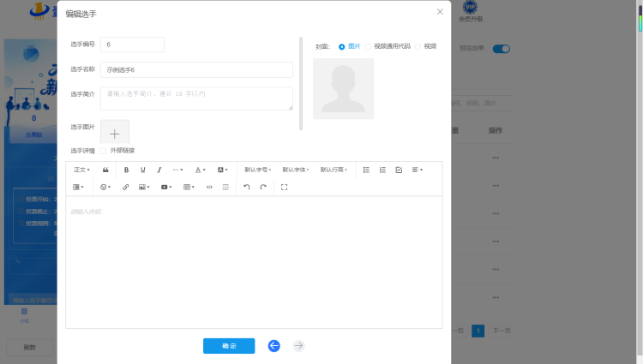This screenshot has width=643, height=364.
Task: Click in the 选手简介 description textarea
Action: [x=196, y=98]
